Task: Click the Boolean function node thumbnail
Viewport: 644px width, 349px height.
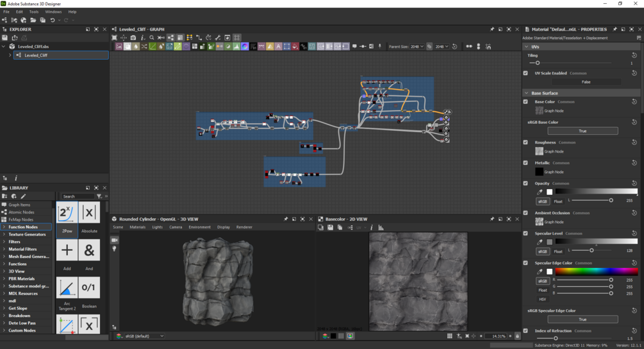Action: 89,287
